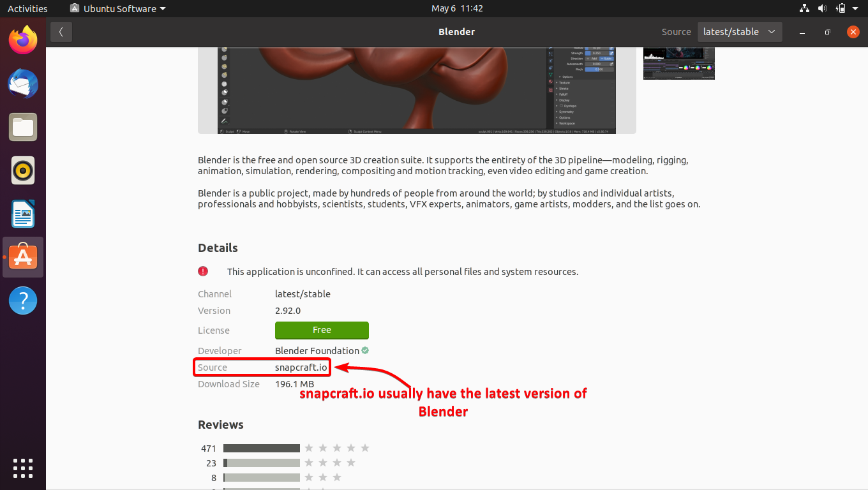Click the network status icon in the top bar

click(804, 8)
